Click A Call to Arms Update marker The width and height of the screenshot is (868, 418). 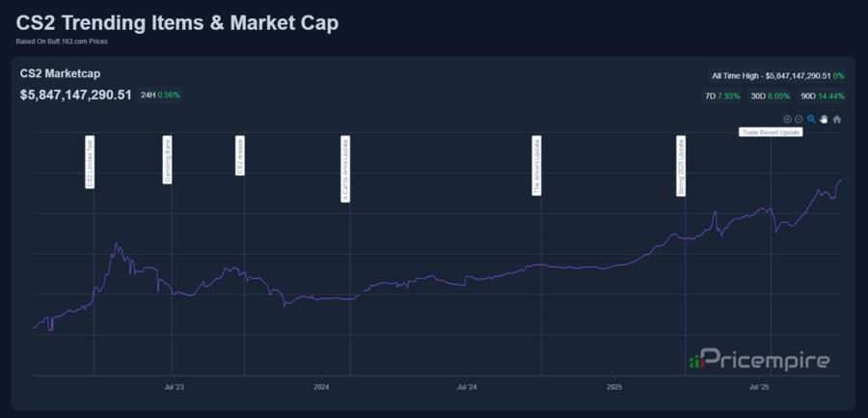(345, 169)
